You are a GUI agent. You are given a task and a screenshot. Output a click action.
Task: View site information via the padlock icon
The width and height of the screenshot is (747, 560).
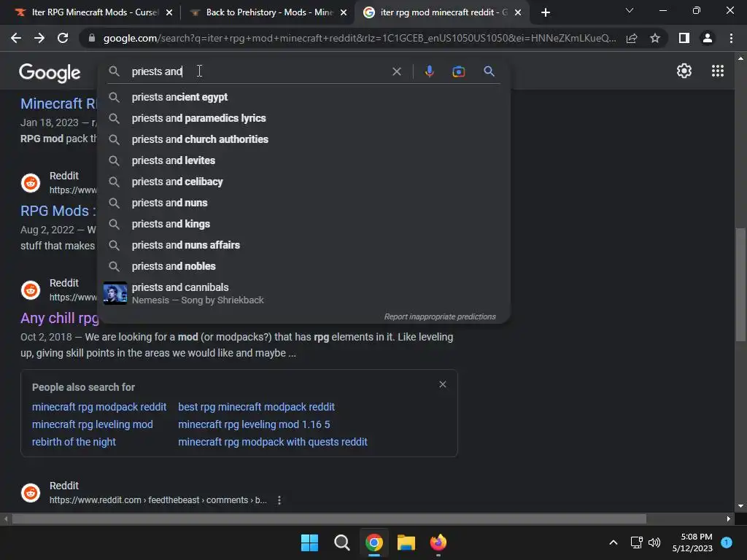(92, 38)
